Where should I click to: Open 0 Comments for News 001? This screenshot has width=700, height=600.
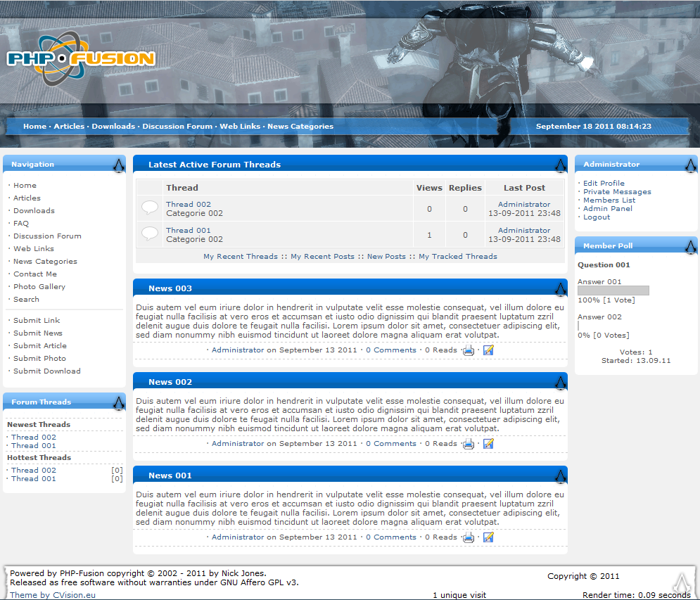click(x=391, y=537)
